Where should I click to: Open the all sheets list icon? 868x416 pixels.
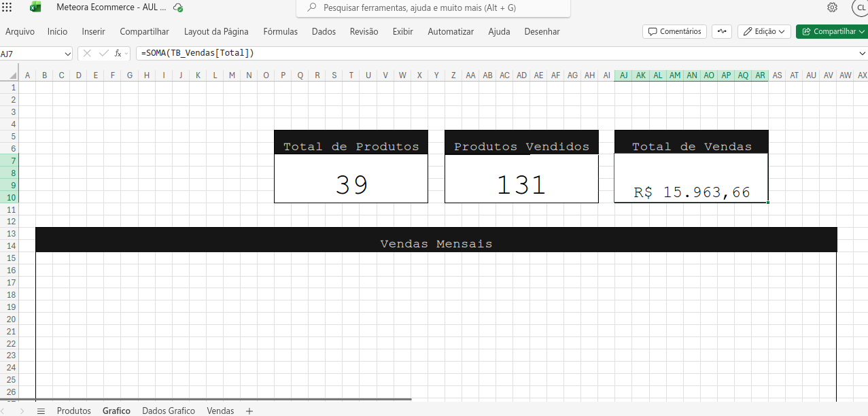(41, 411)
